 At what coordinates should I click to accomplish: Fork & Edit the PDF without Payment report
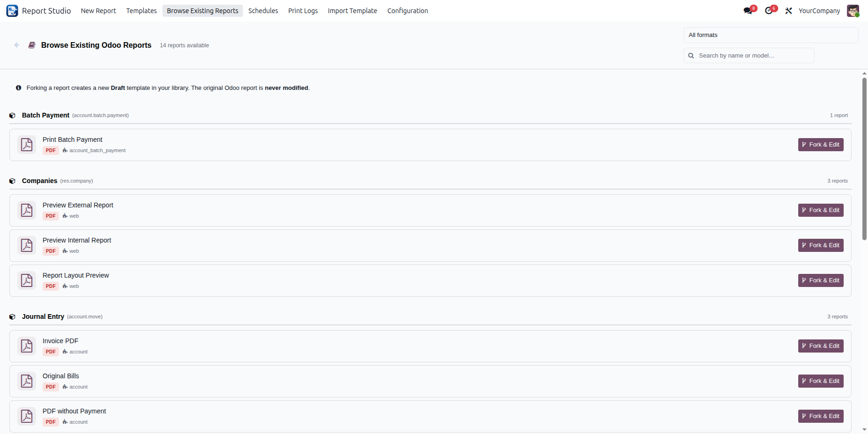tap(821, 416)
